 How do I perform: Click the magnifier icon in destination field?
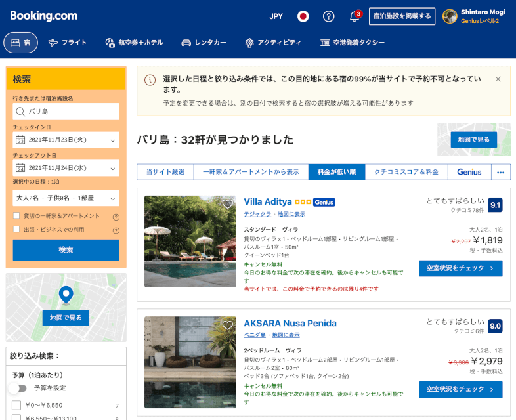point(20,112)
